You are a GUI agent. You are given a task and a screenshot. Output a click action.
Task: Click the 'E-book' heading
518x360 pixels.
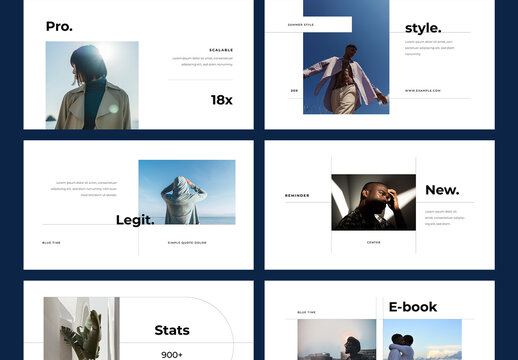tap(413, 307)
